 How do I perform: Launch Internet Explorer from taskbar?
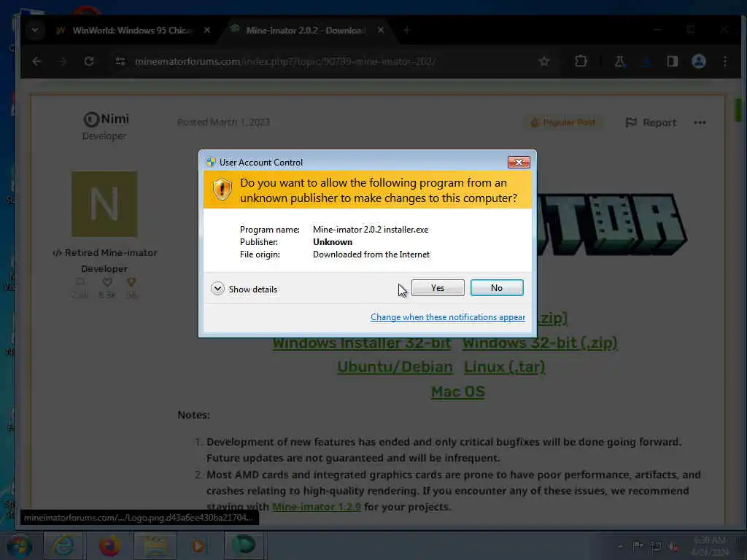(63, 545)
